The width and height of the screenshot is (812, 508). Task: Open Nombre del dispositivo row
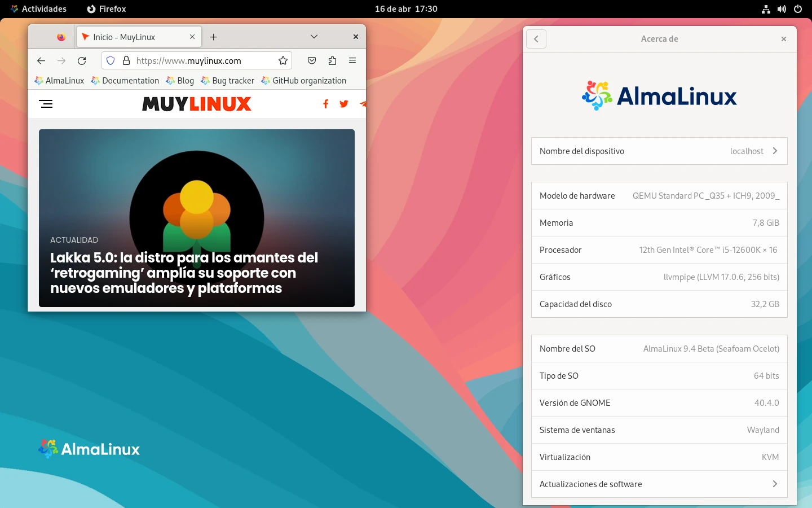coord(659,151)
